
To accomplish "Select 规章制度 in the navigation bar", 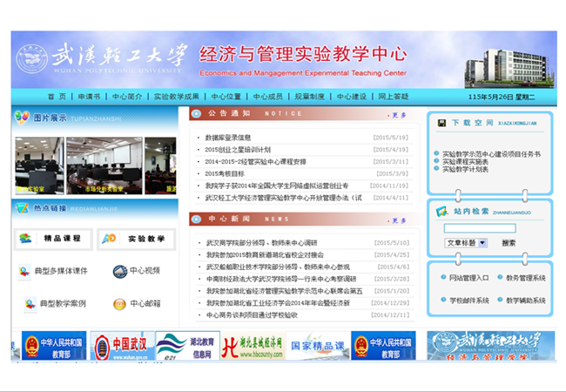I will point(309,97).
